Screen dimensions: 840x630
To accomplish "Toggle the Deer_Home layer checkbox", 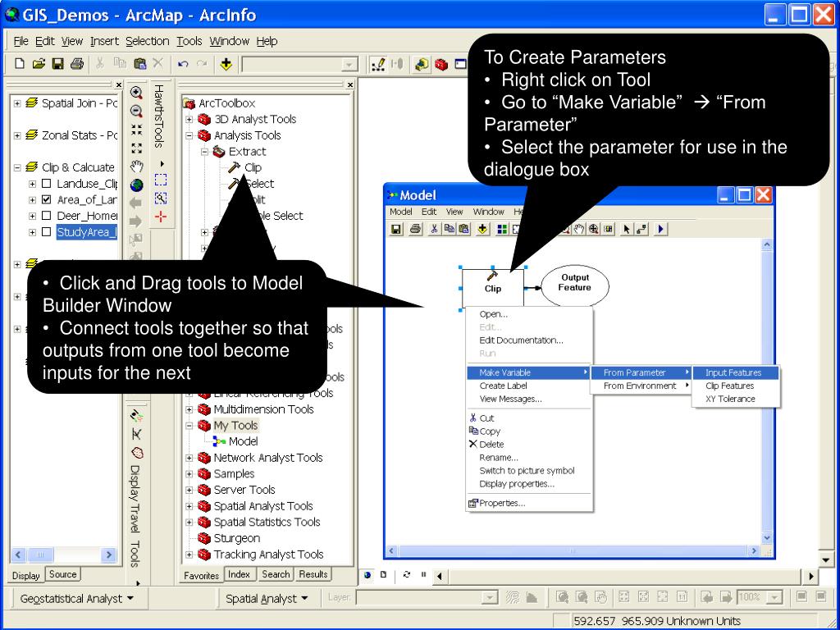I will (47, 216).
